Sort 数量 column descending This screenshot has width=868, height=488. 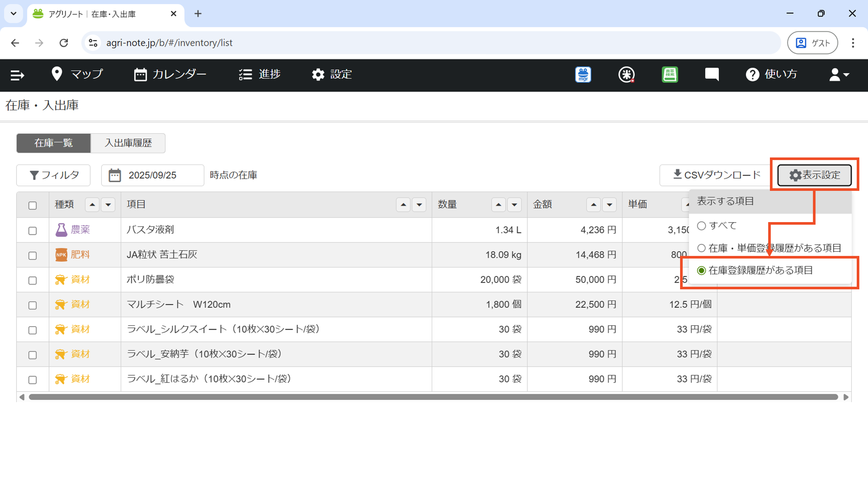click(x=514, y=204)
